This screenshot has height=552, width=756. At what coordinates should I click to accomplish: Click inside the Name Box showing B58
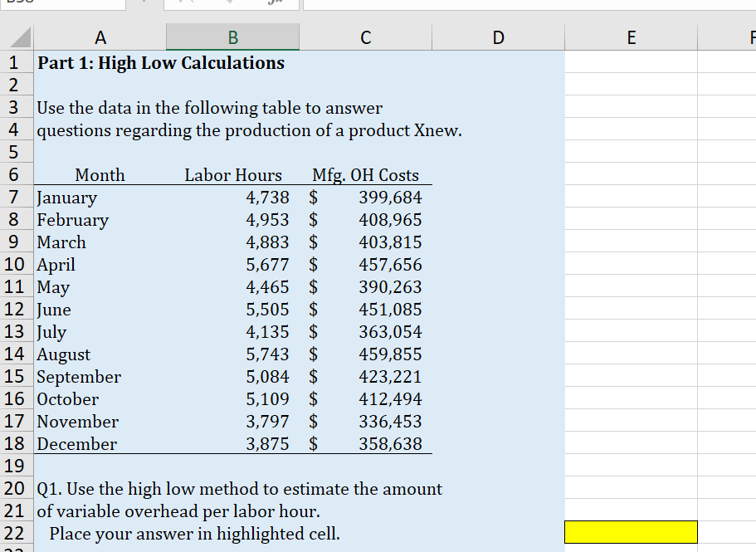[x=62, y=5]
